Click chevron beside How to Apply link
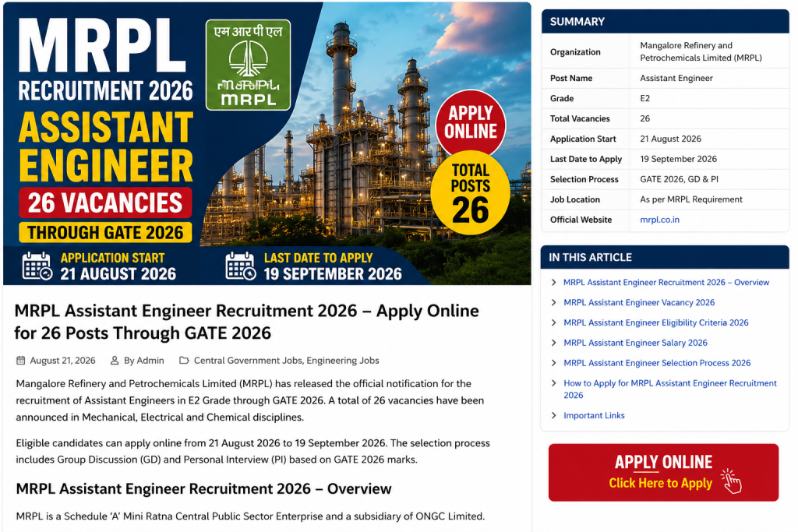The height and width of the screenshot is (532, 798). [554, 383]
